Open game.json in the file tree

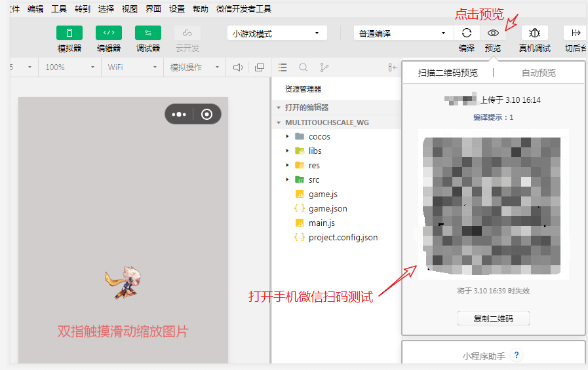click(328, 209)
